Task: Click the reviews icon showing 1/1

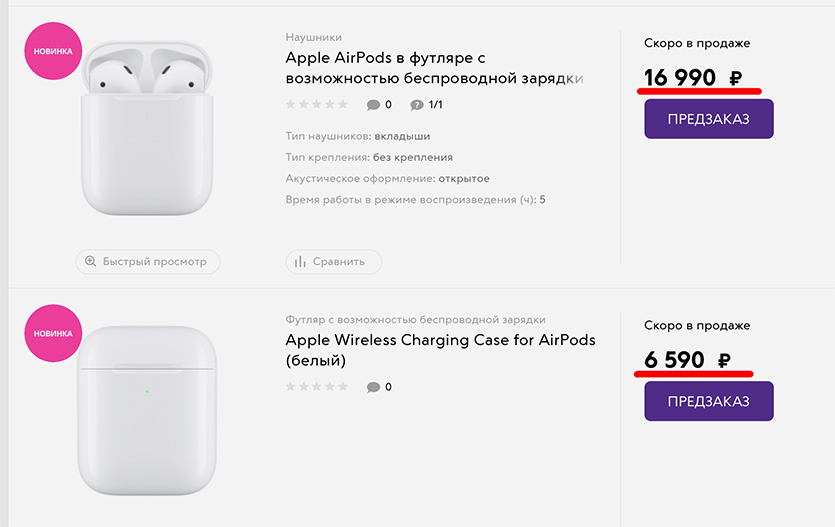Action: pos(416,104)
